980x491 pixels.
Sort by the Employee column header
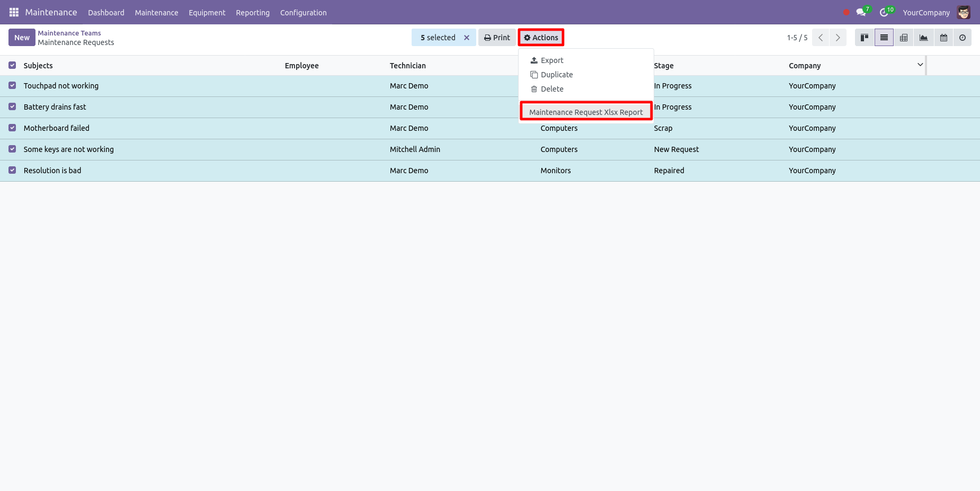pyautogui.click(x=301, y=66)
